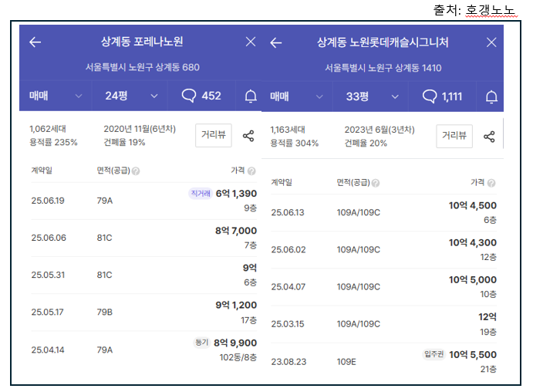Click the 가격 help icon in 롯데캐슬시그니처
Viewport: 533px width, 392px height.
(491, 183)
